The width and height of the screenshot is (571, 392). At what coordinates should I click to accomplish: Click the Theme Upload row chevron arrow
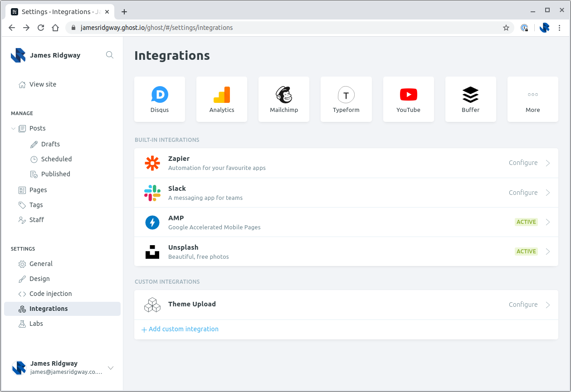tap(548, 305)
